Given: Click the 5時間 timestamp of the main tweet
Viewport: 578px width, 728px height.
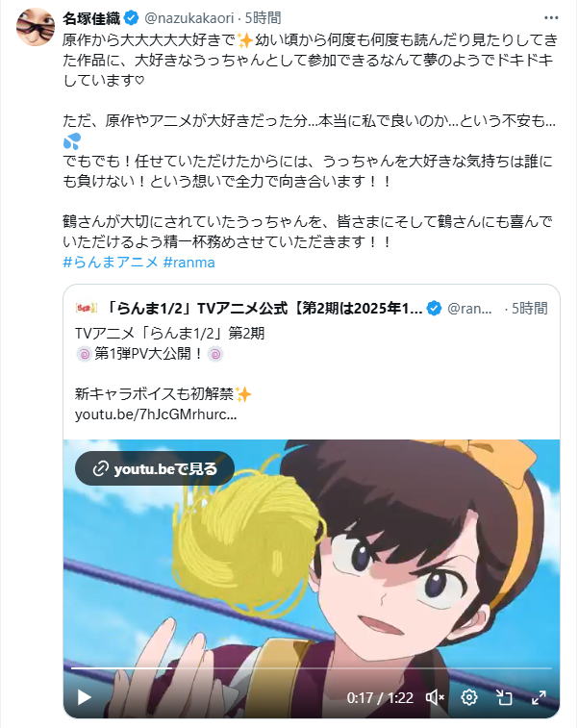Looking at the screenshot, I should pos(263,18).
